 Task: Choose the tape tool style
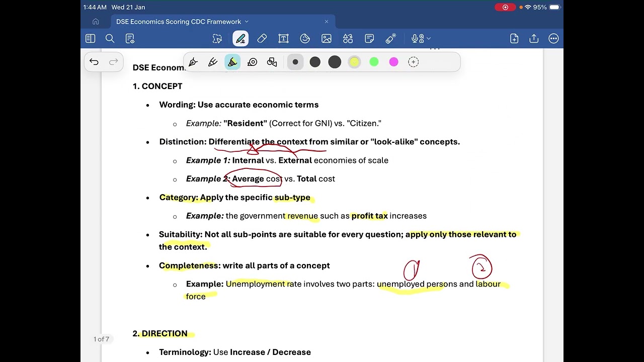point(253,62)
